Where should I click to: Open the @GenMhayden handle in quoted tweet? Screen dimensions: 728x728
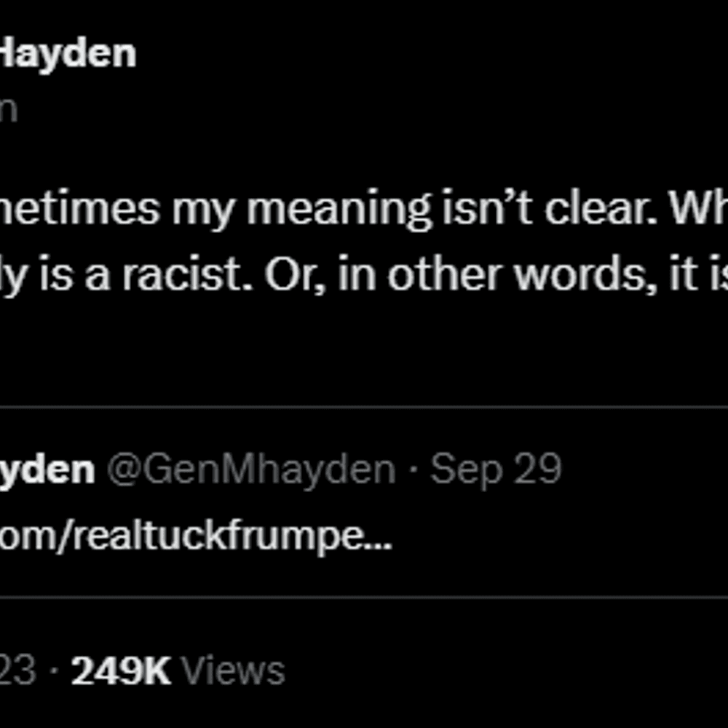(x=251, y=470)
